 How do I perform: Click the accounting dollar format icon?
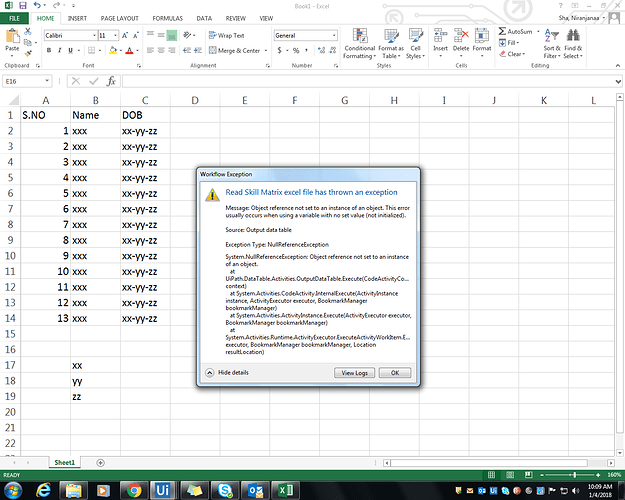279,50
